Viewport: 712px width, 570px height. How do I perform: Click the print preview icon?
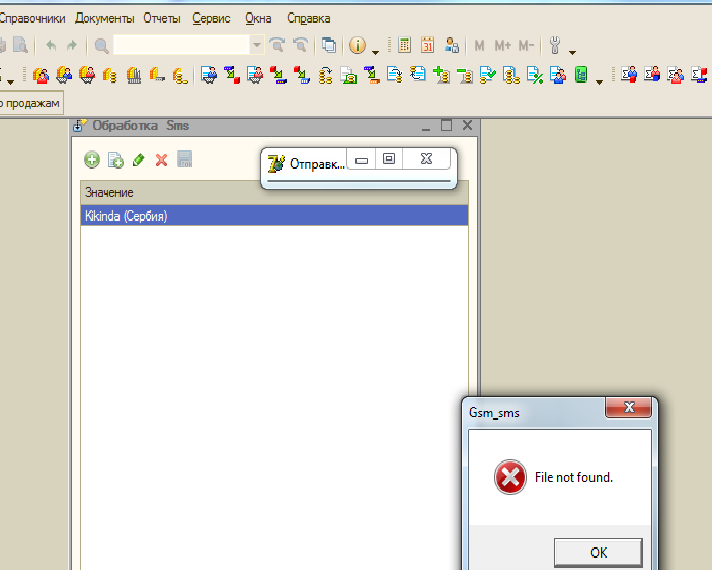pos(20,45)
